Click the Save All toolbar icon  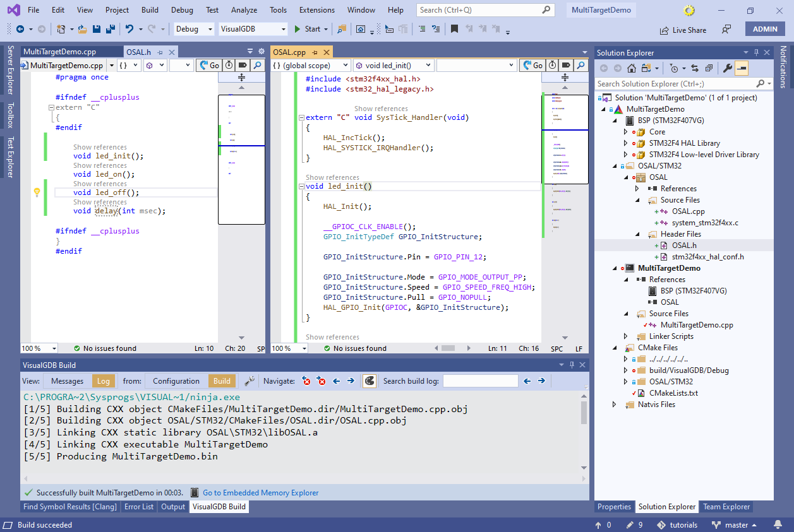110,29
